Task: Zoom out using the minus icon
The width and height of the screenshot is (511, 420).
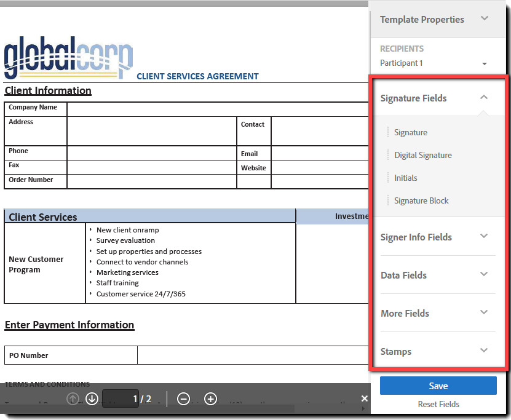Action: tap(183, 399)
